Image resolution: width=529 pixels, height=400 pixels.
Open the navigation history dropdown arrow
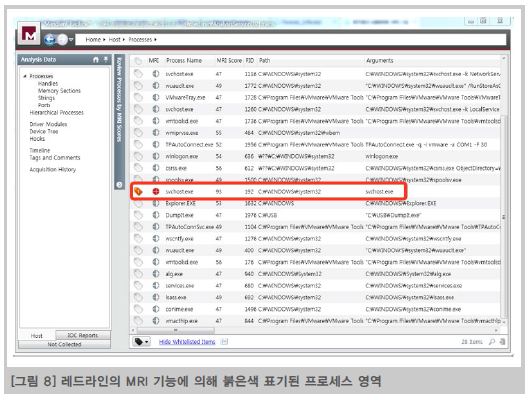click(x=71, y=39)
